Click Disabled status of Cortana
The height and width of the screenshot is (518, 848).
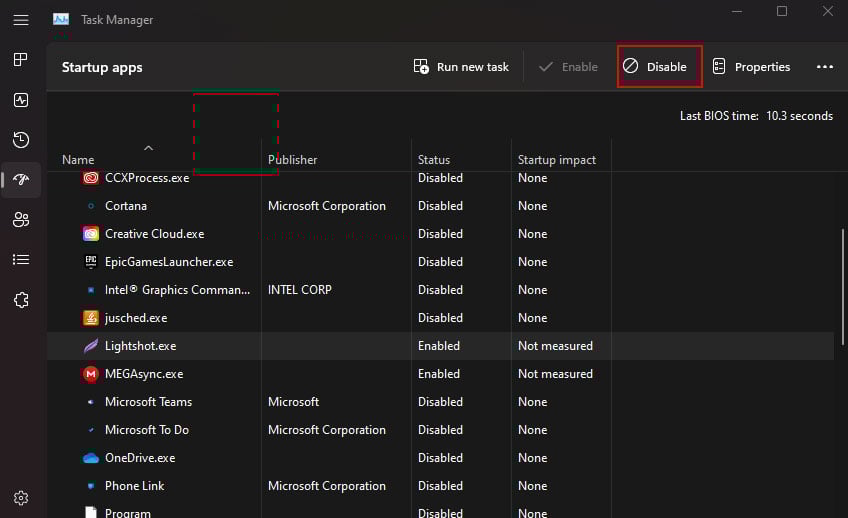point(440,206)
